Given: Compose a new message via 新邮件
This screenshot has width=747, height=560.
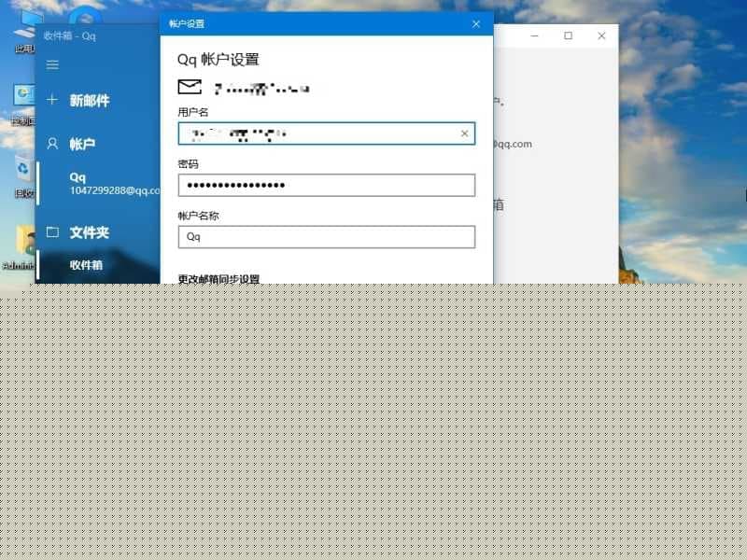Looking at the screenshot, I should click(90, 100).
